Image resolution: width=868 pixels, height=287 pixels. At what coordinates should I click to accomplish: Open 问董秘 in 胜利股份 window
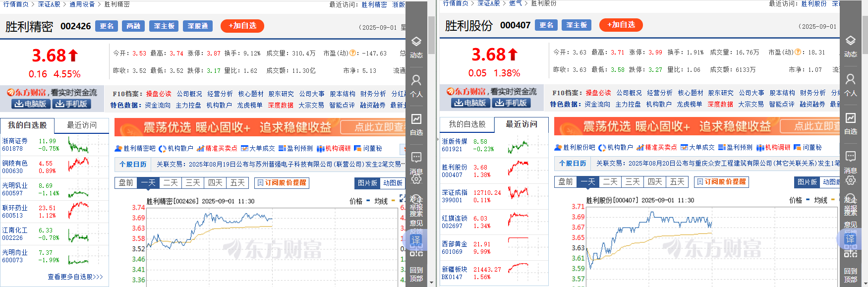click(x=808, y=147)
